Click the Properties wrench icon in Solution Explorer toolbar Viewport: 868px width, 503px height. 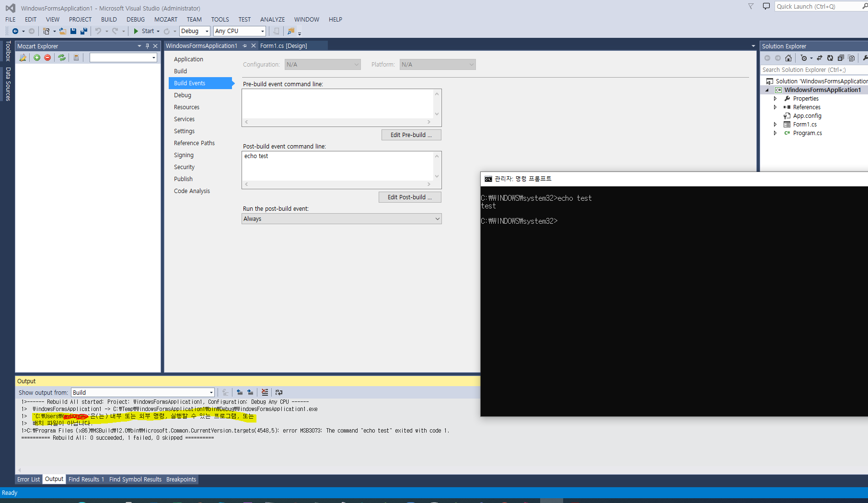click(x=865, y=58)
